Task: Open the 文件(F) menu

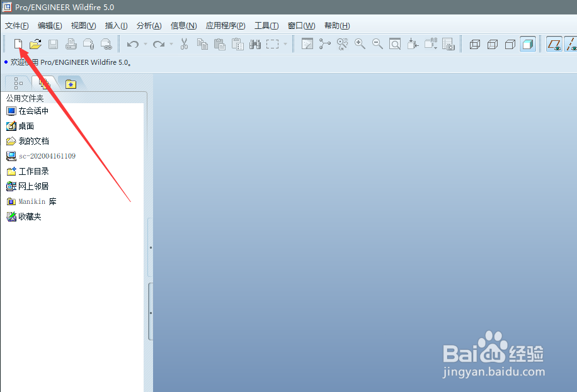Action: point(16,25)
